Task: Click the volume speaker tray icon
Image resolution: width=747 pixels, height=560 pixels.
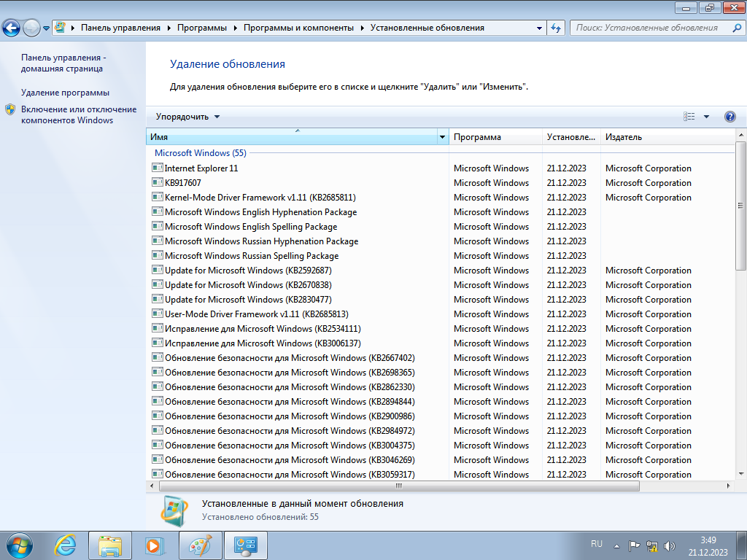Action: [x=670, y=545]
